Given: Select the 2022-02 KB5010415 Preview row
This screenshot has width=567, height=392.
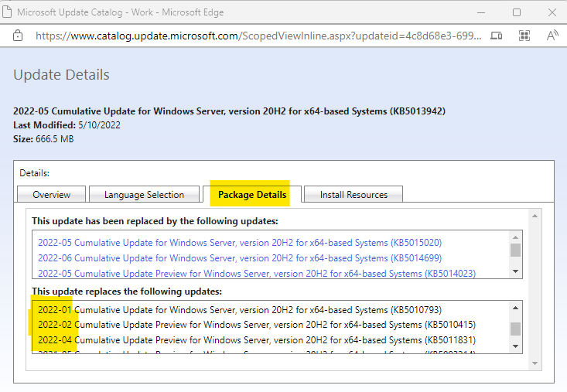Looking at the screenshot, I should pyautogui.click(x=257, y=325).
